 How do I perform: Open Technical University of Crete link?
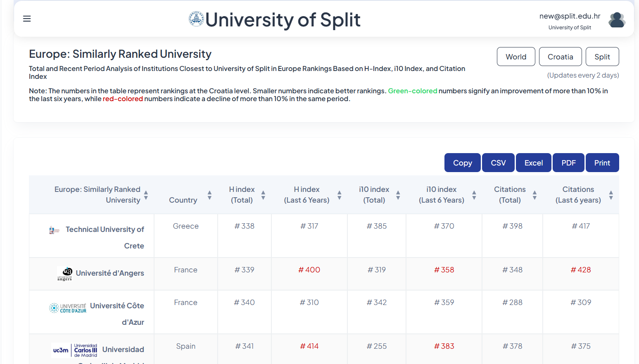(105, 237)
